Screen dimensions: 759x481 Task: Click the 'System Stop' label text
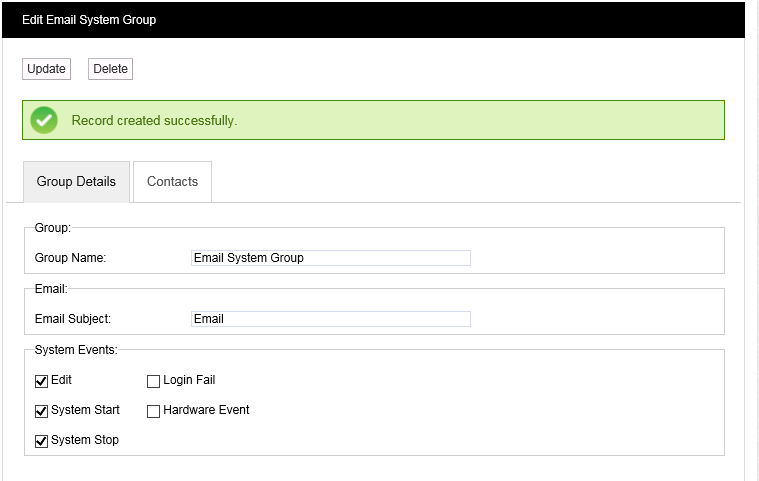pos(85,440)
